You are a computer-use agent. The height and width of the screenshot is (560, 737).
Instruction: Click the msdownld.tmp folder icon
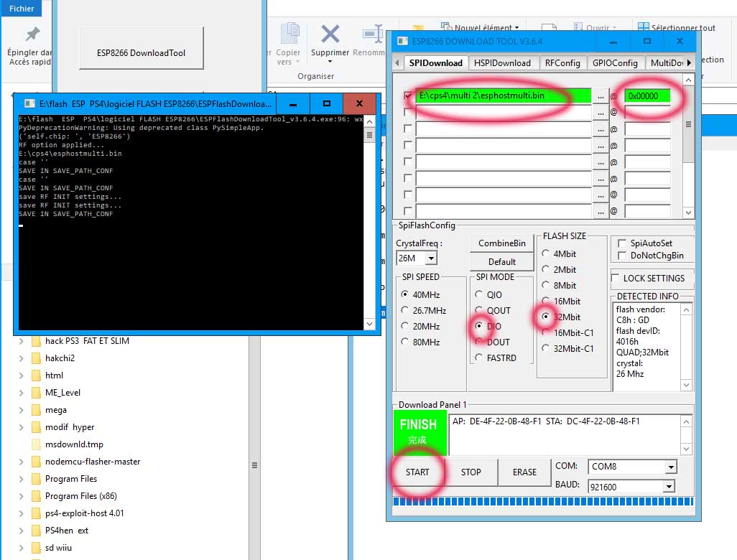[x=36, y=444]
